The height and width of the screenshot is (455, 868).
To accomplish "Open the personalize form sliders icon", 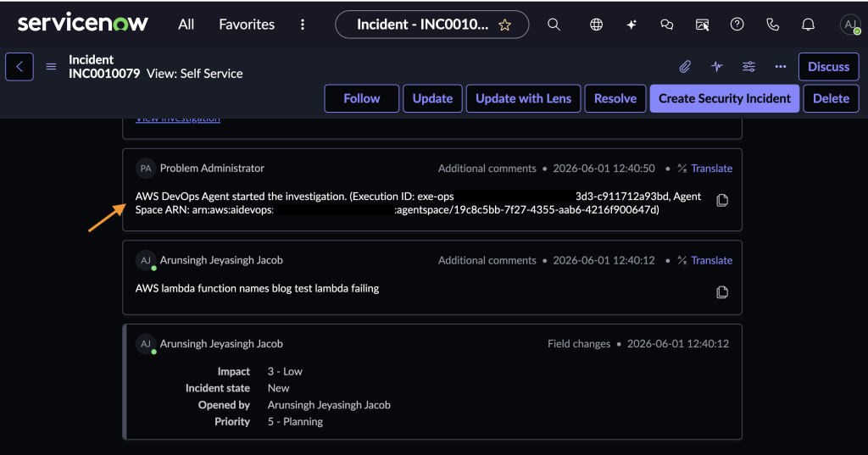I will click(x=748, y=66).
